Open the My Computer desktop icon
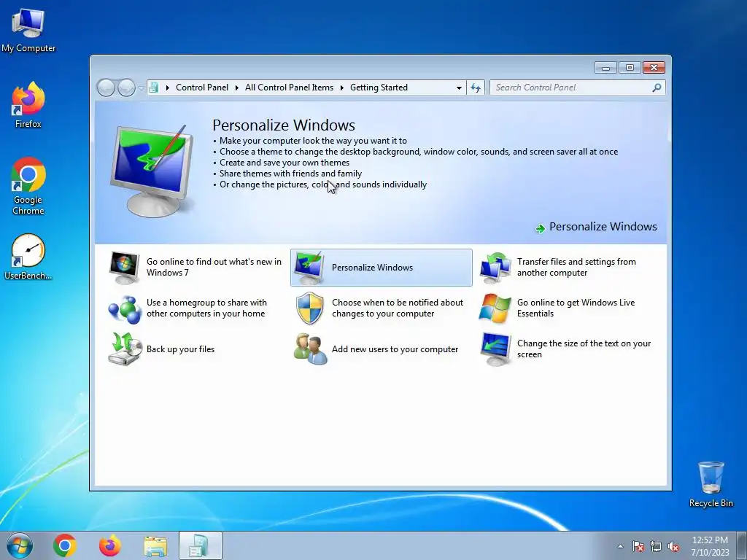Viewport: 747px width, 560px height. pyautogui.click(x=28, y=31)
